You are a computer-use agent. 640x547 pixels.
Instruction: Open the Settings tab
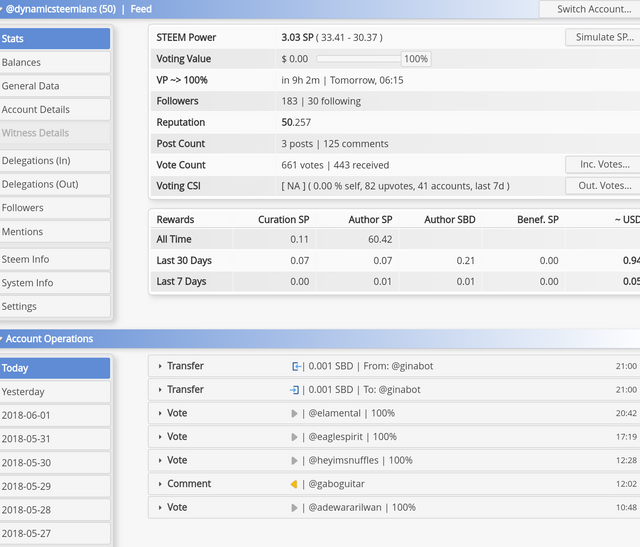(55, 307)
